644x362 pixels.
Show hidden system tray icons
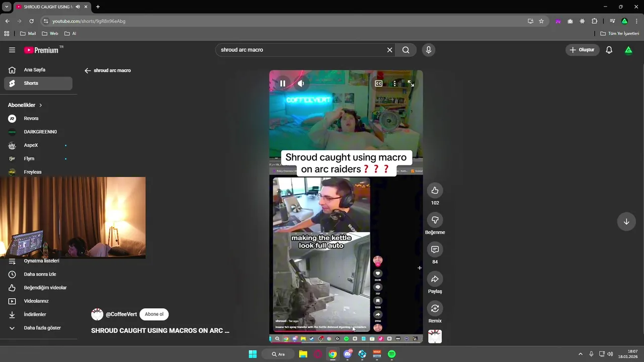[x=580, y=354]
